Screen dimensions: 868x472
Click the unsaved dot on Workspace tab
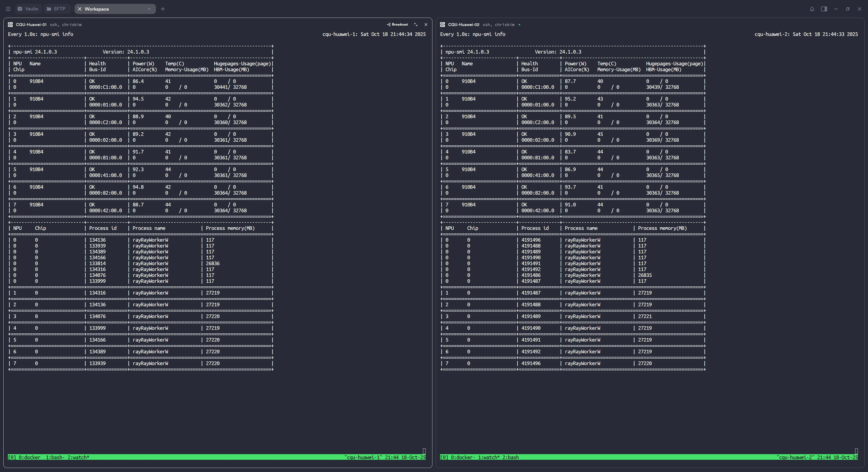tap(149, 9)
